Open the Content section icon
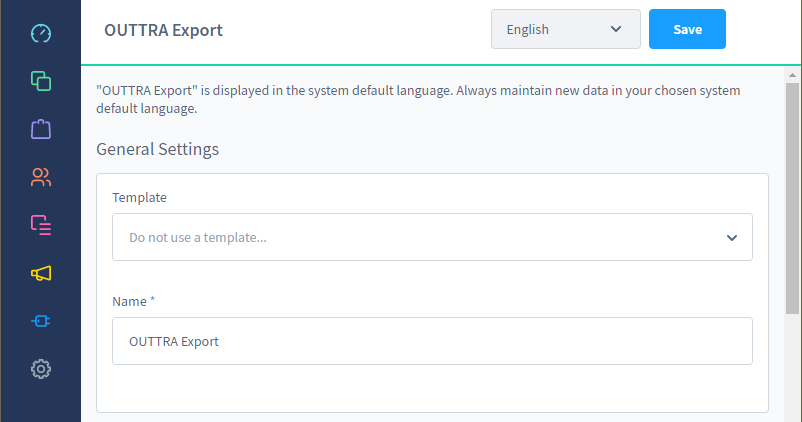Image resolution: width=802 pixels, height=422 pixels. coord(41,225)
